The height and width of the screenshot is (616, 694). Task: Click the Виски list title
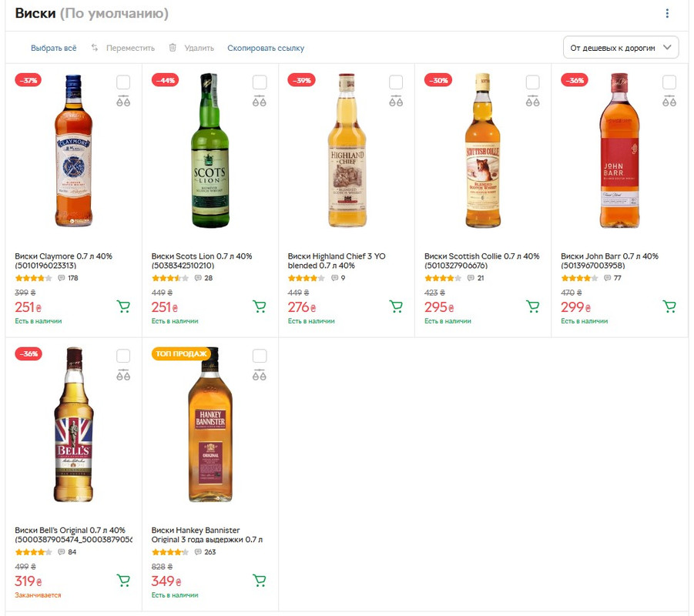pyautogui.click(x=35, y=13)
